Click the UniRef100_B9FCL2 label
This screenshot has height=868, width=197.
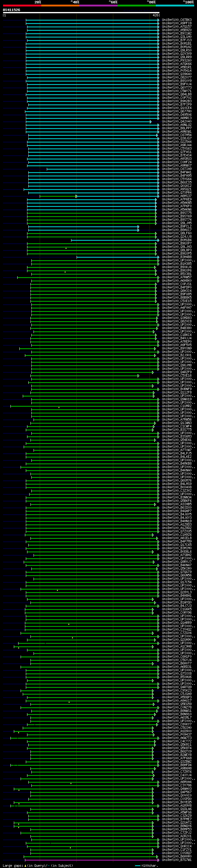pyautogui.click(x=177, y=227)
